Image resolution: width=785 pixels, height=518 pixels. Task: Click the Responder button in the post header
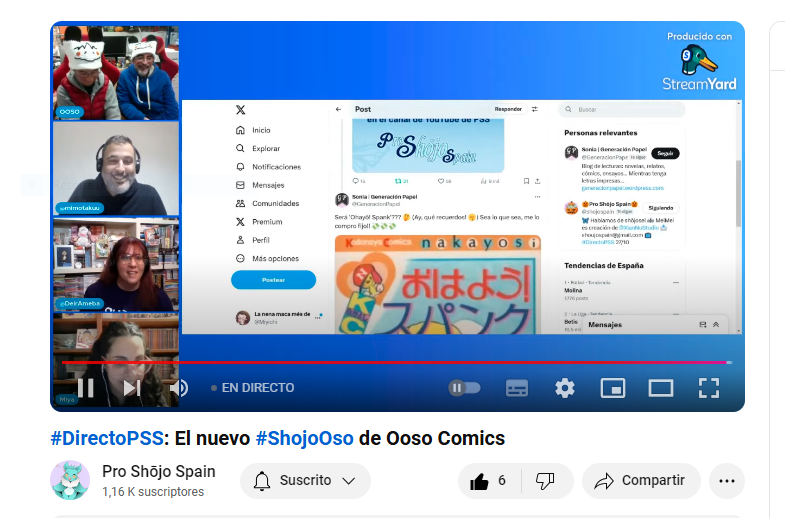[x=508, y=109]
